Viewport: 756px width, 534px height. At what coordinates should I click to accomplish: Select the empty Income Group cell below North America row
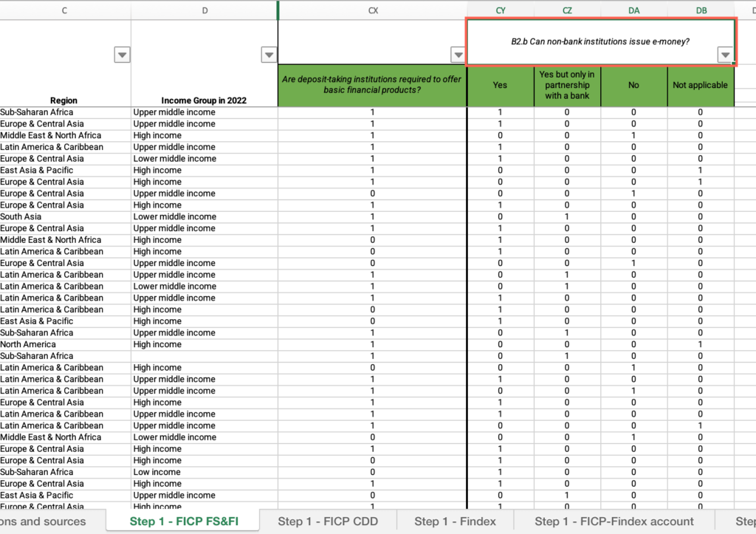(205, 356)
